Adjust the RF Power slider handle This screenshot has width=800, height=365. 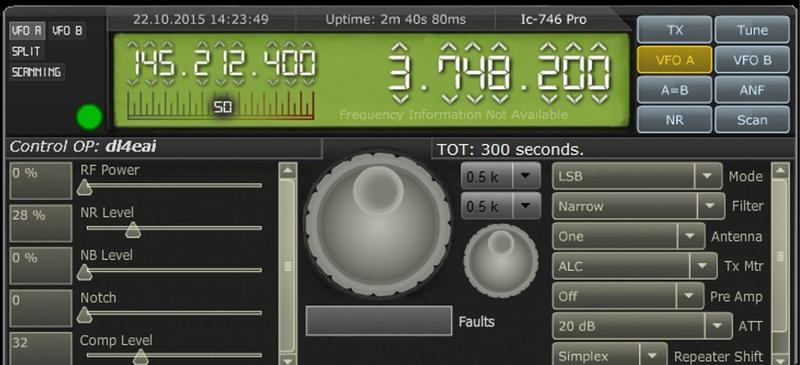tap(84, 188)
